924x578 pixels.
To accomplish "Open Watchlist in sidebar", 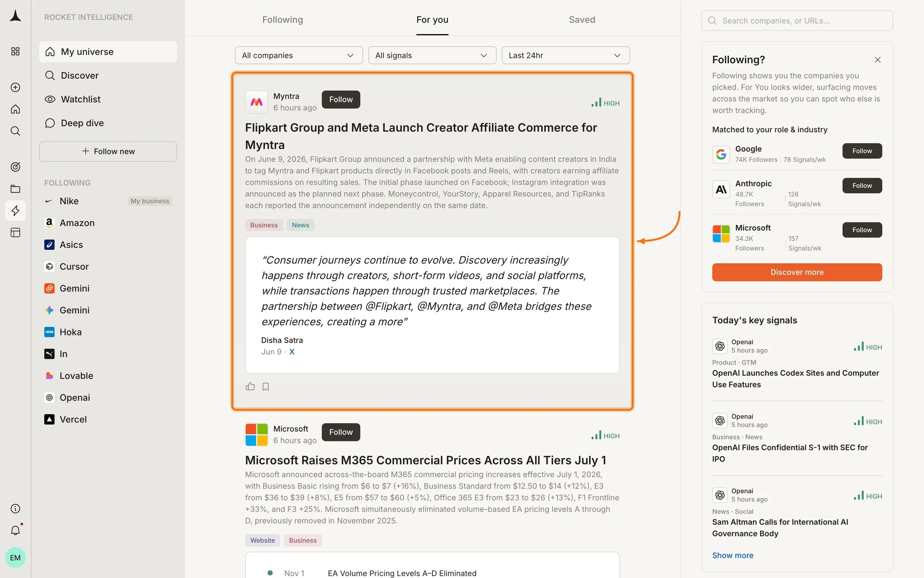I will [x=108, y=99].
